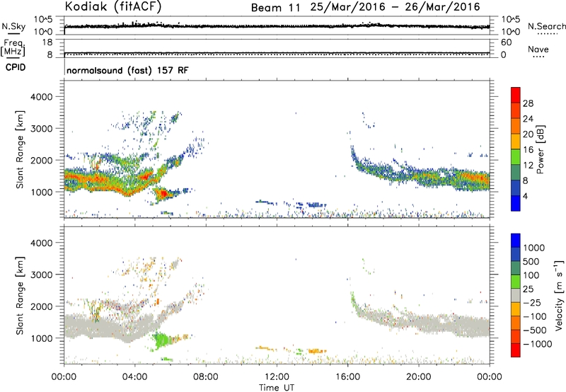This screenshot has height=392, width=566.
Task: Click the "Kodiak (fitACF)" plot title
Action: pos(113,7)
